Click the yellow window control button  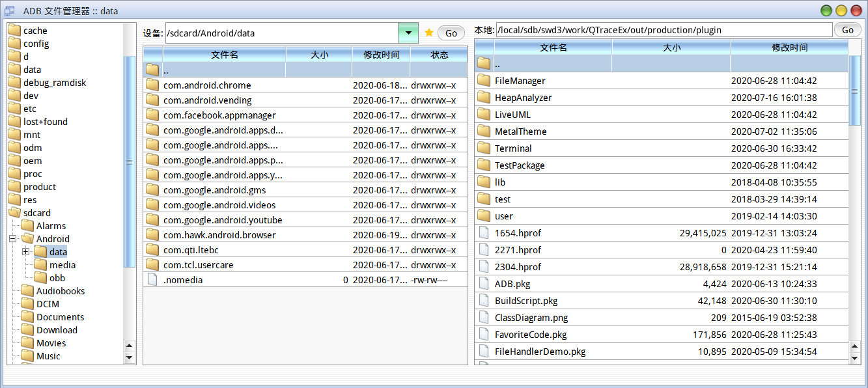[841, 10]
